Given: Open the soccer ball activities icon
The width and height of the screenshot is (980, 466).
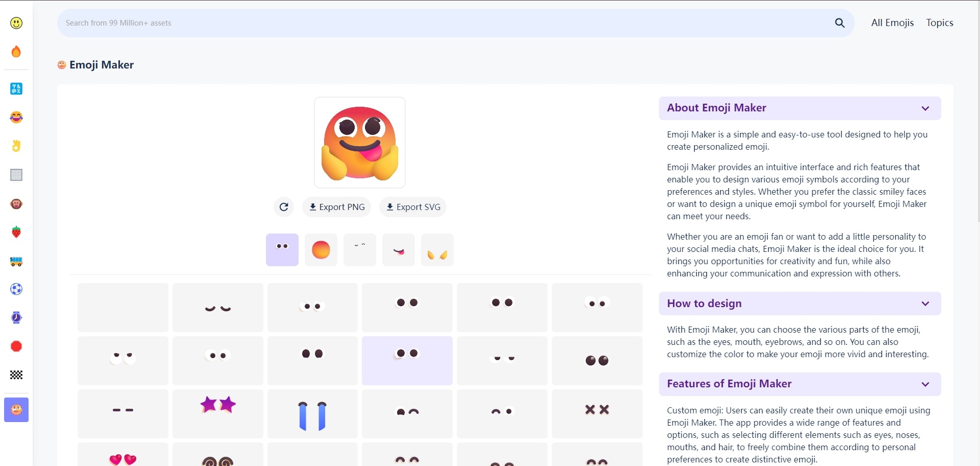Looking at the screenshot, I should [16, 289].
